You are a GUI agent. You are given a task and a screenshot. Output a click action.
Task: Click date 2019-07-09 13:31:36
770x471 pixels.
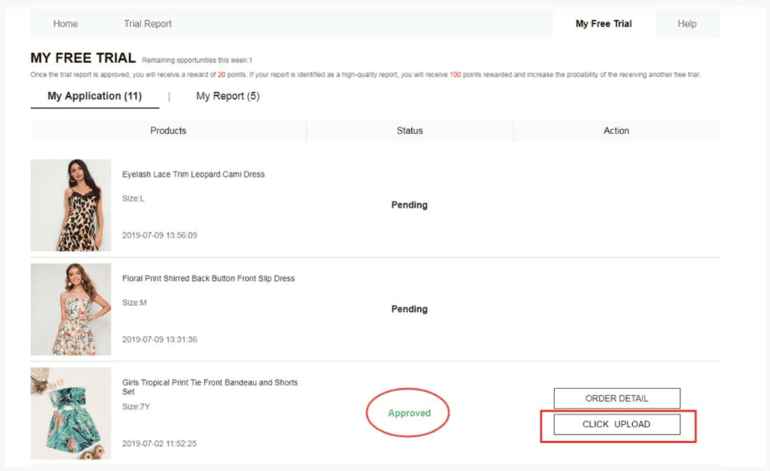coord(160,339)
